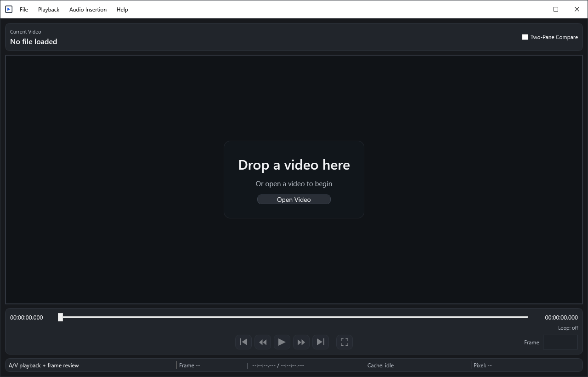Open the Help menu
The width and height of the screenshot is (588, 377).
[122, 9]
